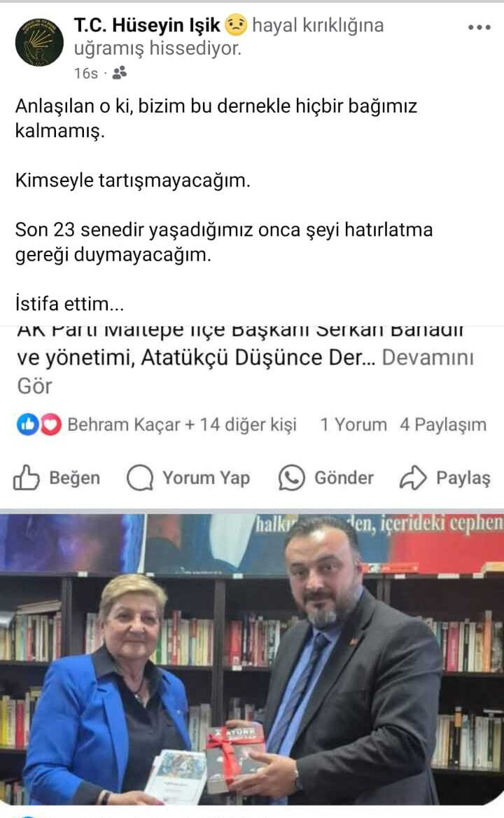Viewport: 504px width, 818px height.
Task: Open the red heart reaction icon
Action: [50, 424]
